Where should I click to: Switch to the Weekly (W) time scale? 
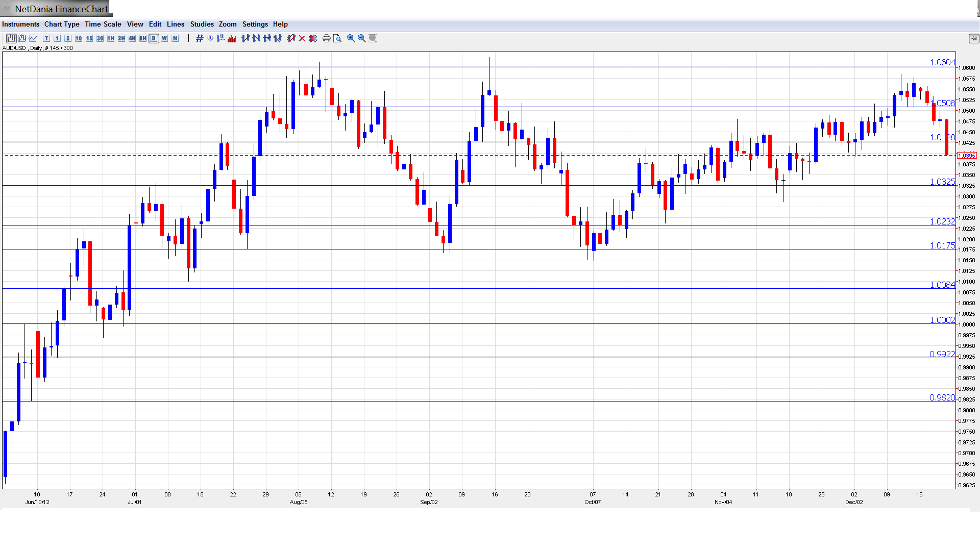click(164, 38)
